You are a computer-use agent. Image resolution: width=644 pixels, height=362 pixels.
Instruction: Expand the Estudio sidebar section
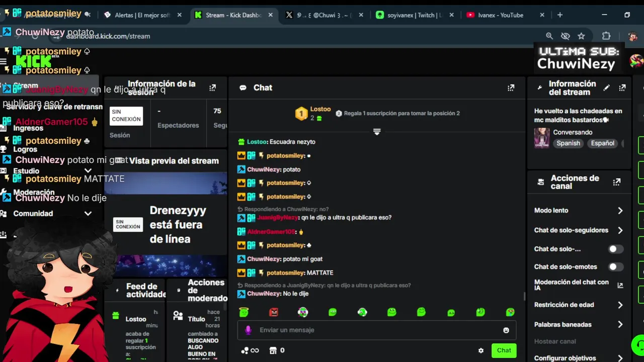[x=88, y=171]
